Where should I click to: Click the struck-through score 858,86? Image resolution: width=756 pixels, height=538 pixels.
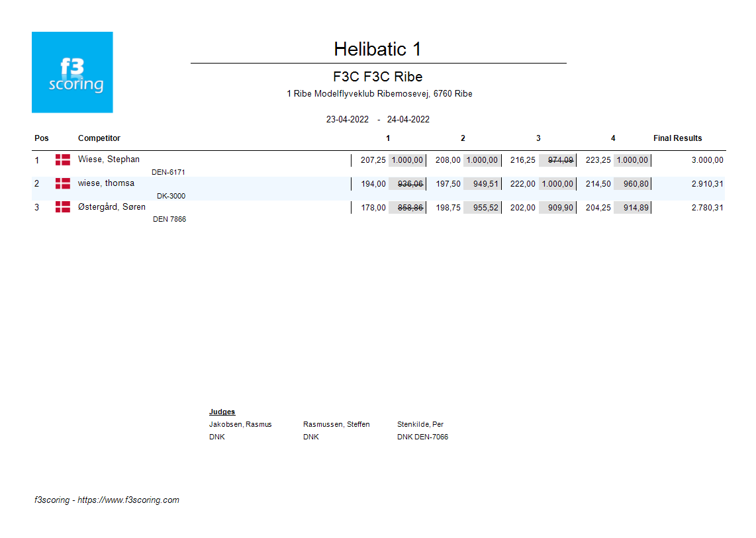(x=410, y=208)
